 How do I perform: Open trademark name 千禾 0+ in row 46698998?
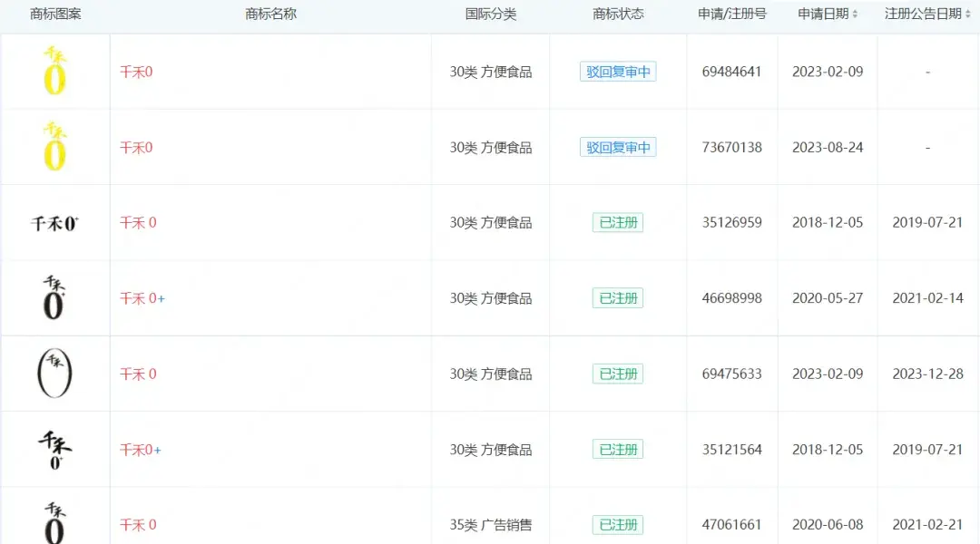tap(142, 298)
